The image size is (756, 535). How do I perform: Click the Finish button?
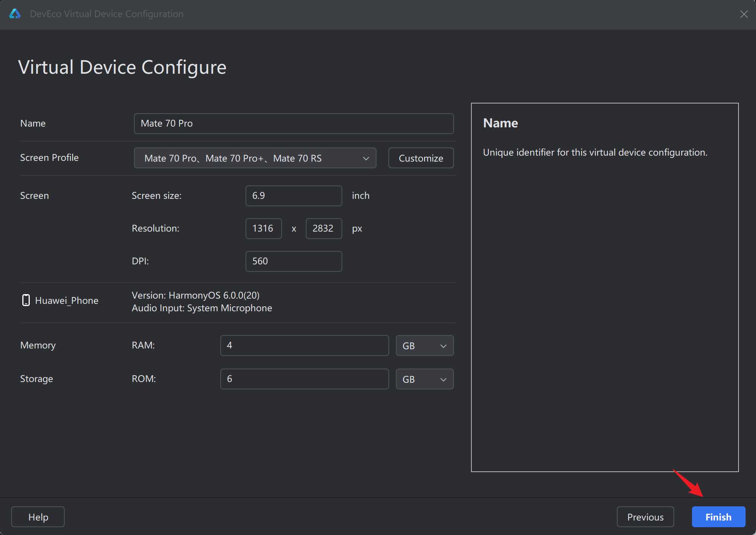pos(718,517)
